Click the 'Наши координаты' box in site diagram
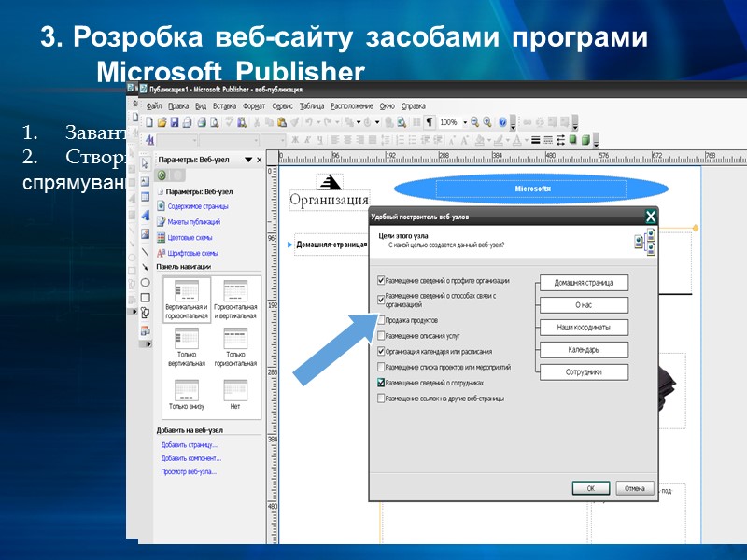Viewport: 747px width, 560px height. tap(584, 328)
